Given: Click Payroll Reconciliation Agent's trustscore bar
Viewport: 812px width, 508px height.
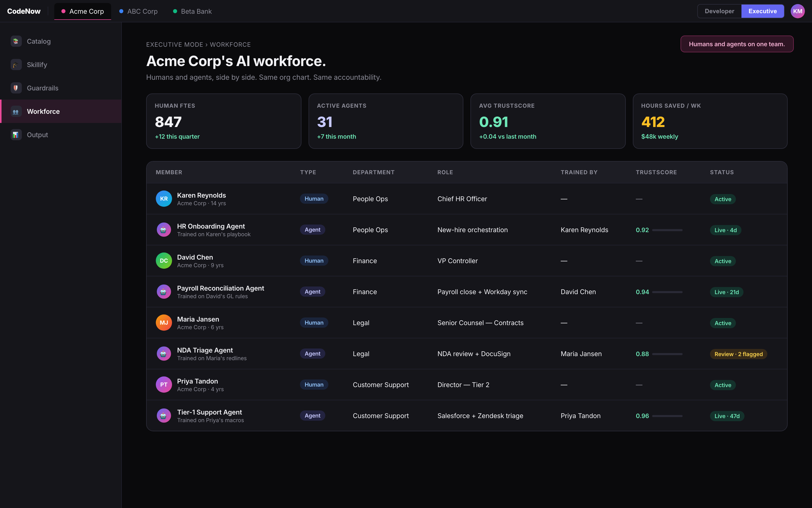Looking at the screenshot, I should (x=667, y=292).
